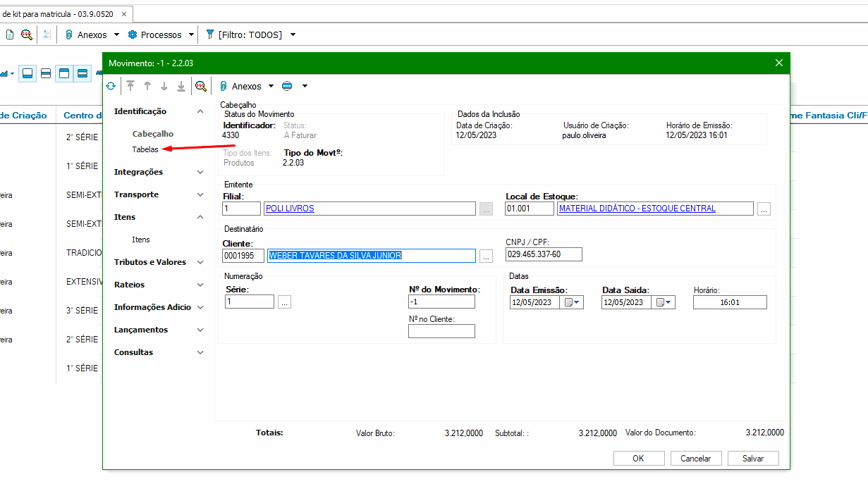Viewport: 868px width, 484px height.
Task: Click the Salvar button
Action: (x=753, y=458)
